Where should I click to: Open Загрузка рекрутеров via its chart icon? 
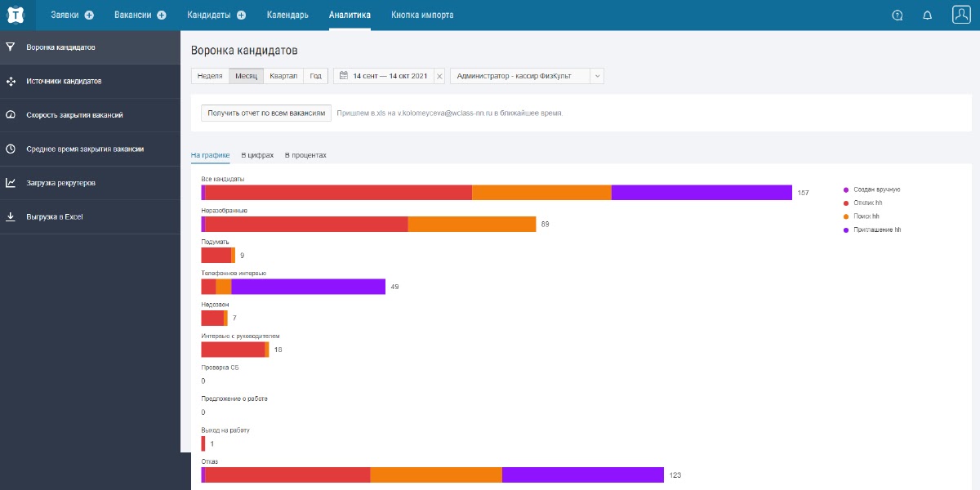[x=11, y=183]
